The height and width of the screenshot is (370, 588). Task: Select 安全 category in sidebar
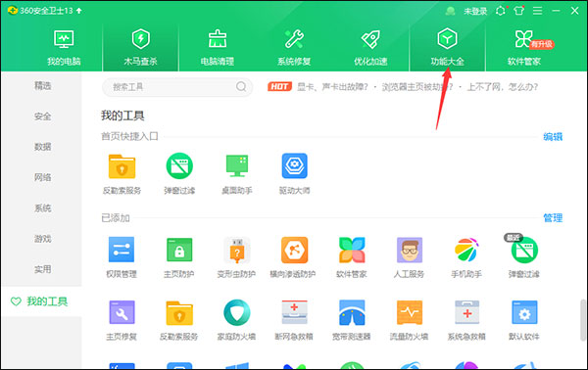tap(43, 116)
